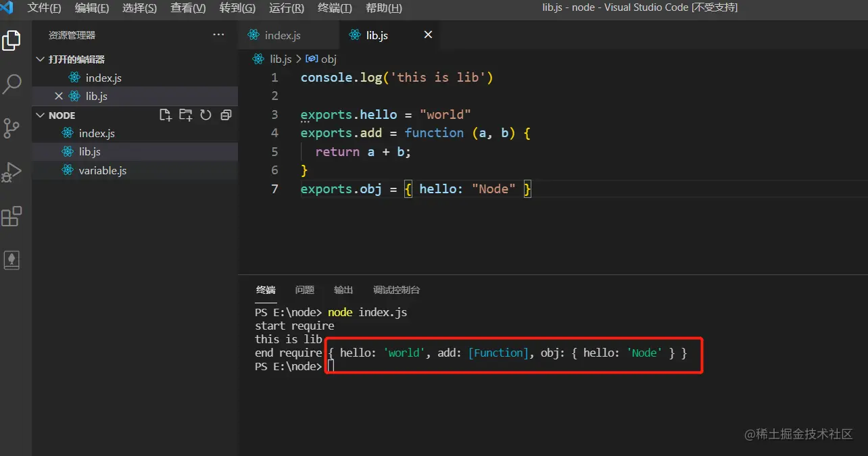Click the console.log('this is lib') line
This screenshot has height=456, width=868.
click(x=397, y=78)
